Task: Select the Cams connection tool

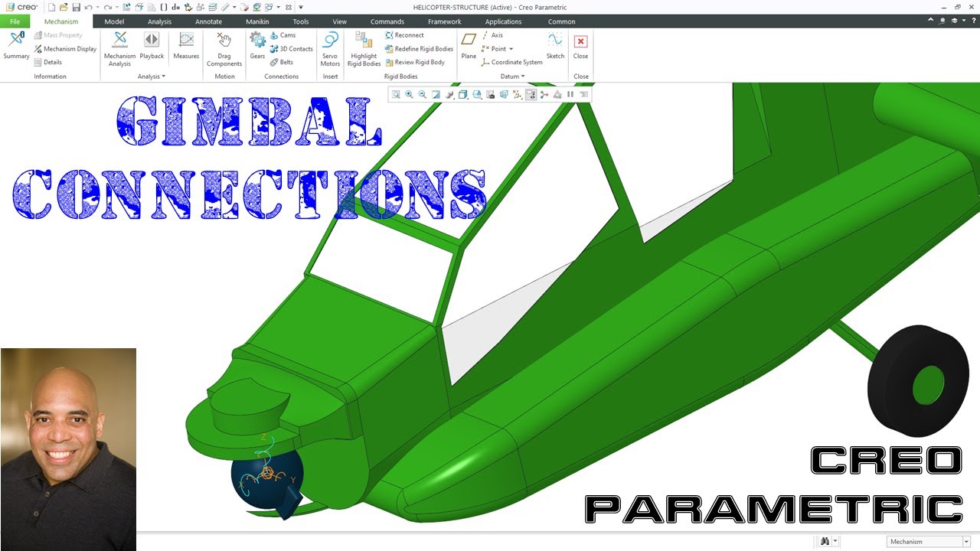Action: point(283,35)
